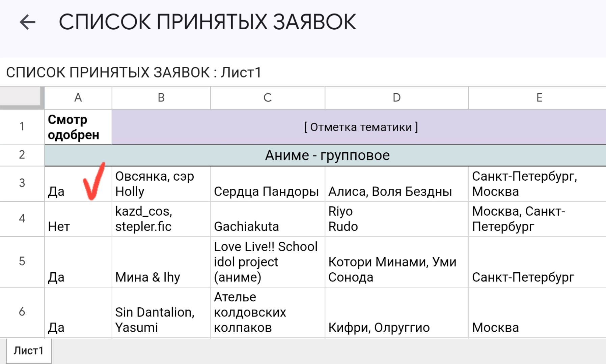Select the 'Отметка тематики' merged cell

[359, 127]
